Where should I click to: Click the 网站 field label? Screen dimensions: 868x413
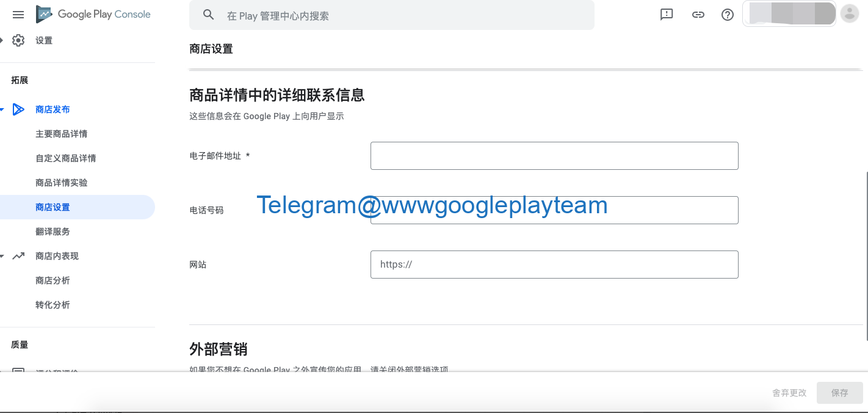coord(198,265)
